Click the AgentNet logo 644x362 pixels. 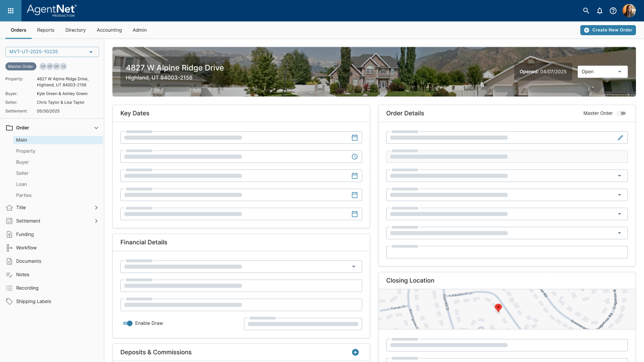[51, 10]
